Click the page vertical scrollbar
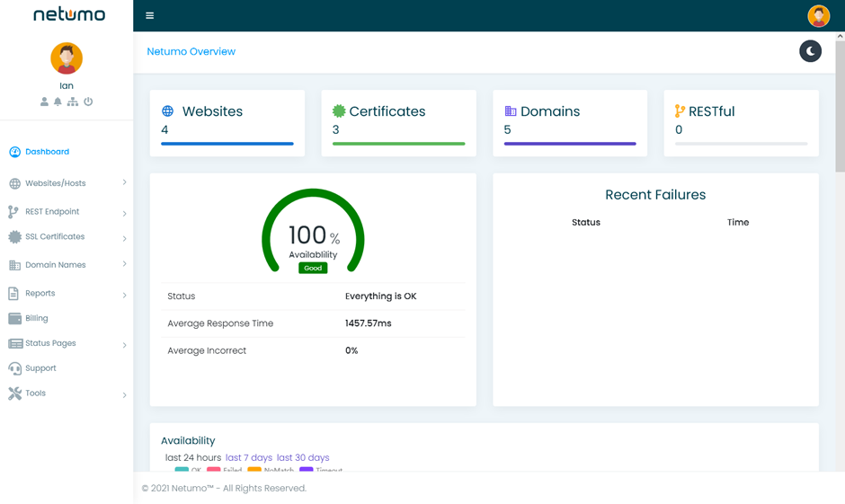Image resolution: width=845 pixels, height=504 pixels. pyautogui.click(x=841, y=107)
